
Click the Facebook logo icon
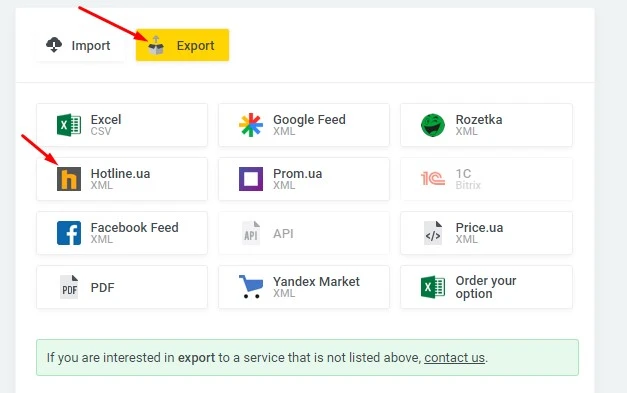[69, 233]
